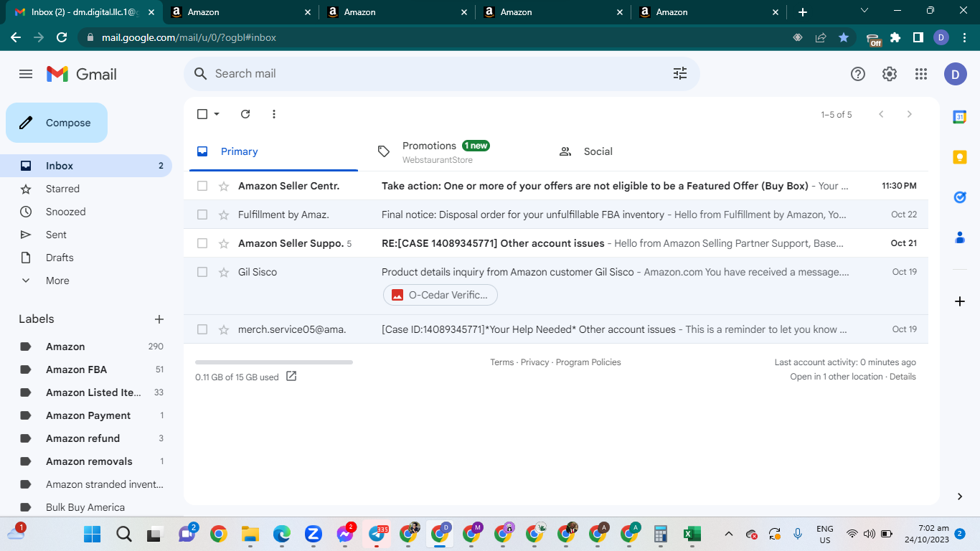980x551 pixels.
Task: Open Telegram from the taskbar
Action: pyautogui.click(x=377, y=534)
